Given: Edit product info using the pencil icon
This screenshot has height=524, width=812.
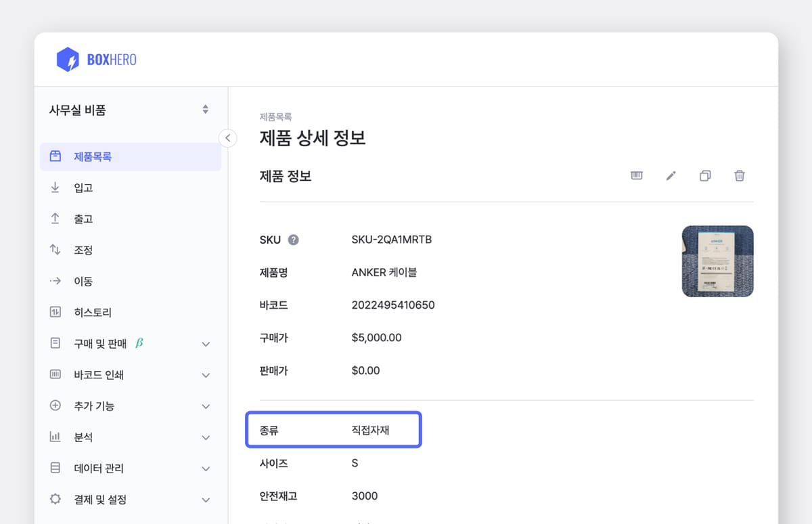Looking at the screenshot, I should 671,175.
